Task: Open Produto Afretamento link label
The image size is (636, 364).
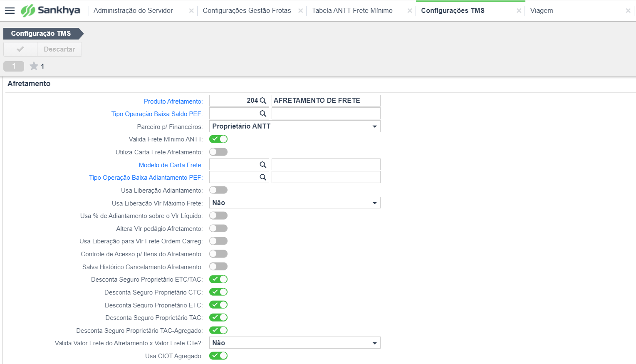Action: [173, 102]
